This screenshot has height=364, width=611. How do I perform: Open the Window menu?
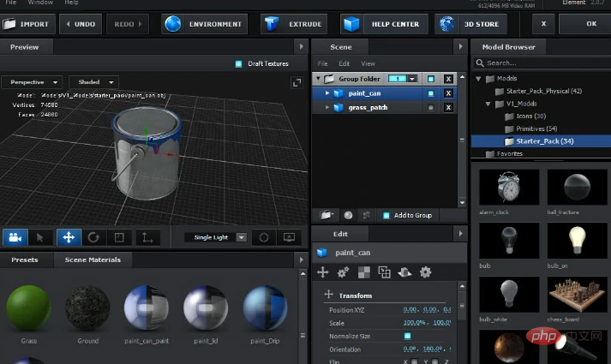click(x=40, y=3)
